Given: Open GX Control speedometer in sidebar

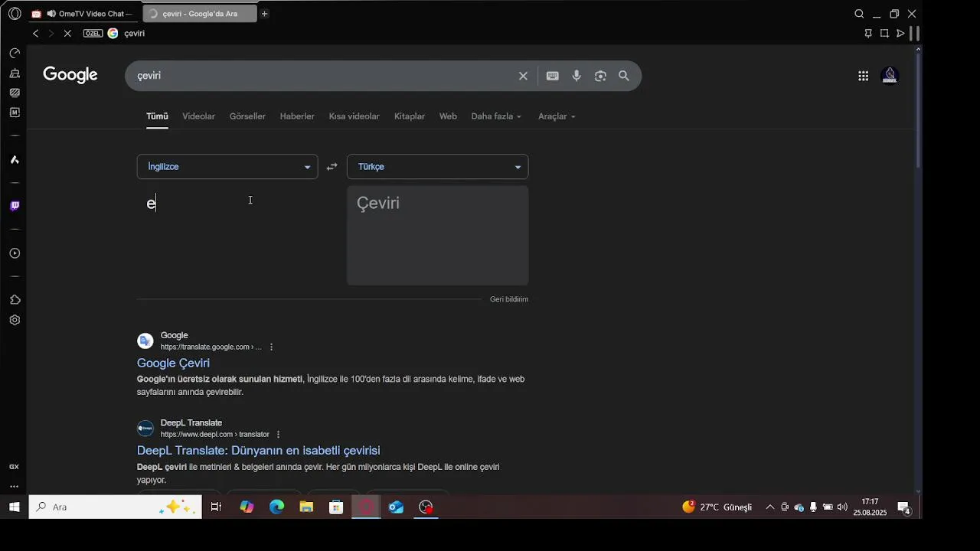Looking at the screenshot, I should coord(15,54).
